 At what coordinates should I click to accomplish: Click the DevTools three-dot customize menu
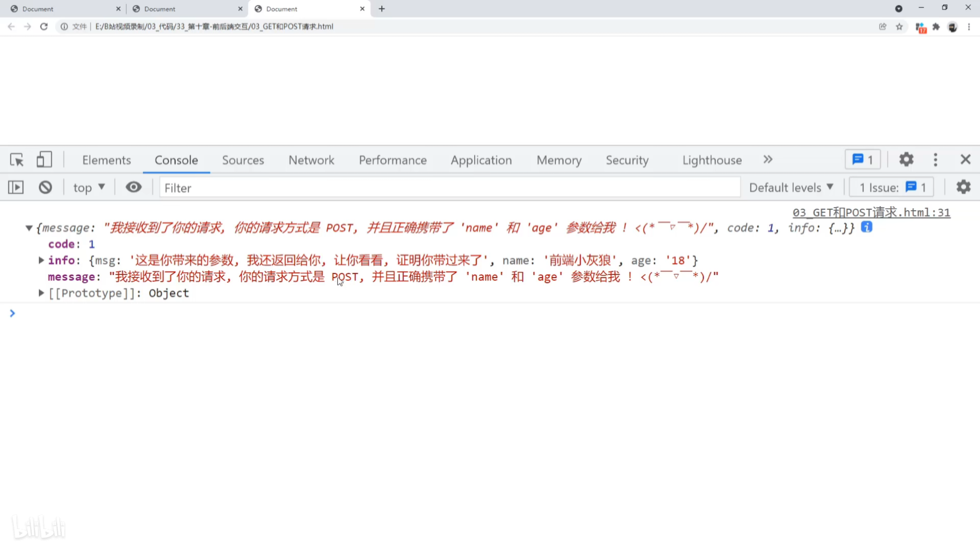pos(935,160)
